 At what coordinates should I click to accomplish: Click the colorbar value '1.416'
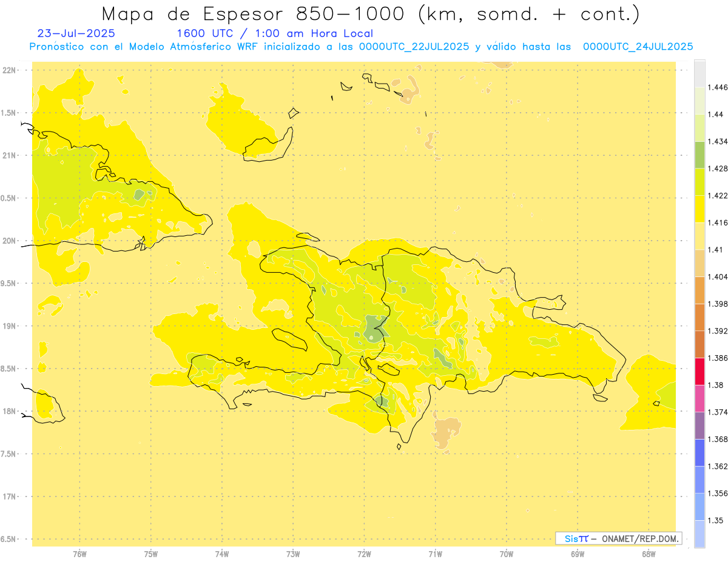pos(718,222)
